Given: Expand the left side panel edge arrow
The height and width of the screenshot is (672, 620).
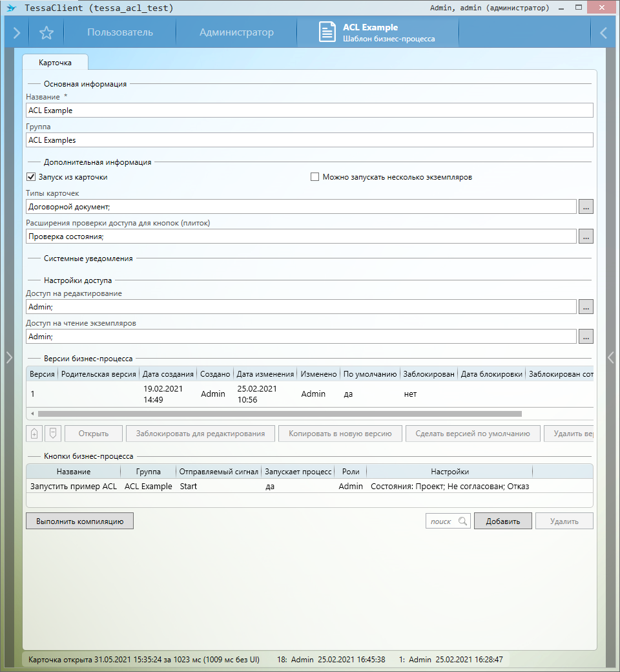Looking at the screenshot, I should (x=8, y=357).
